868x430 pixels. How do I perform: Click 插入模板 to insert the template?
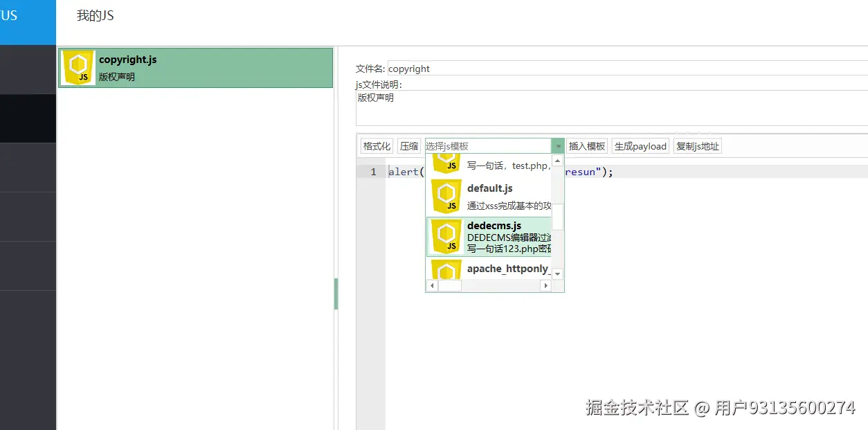coord(587,145)
